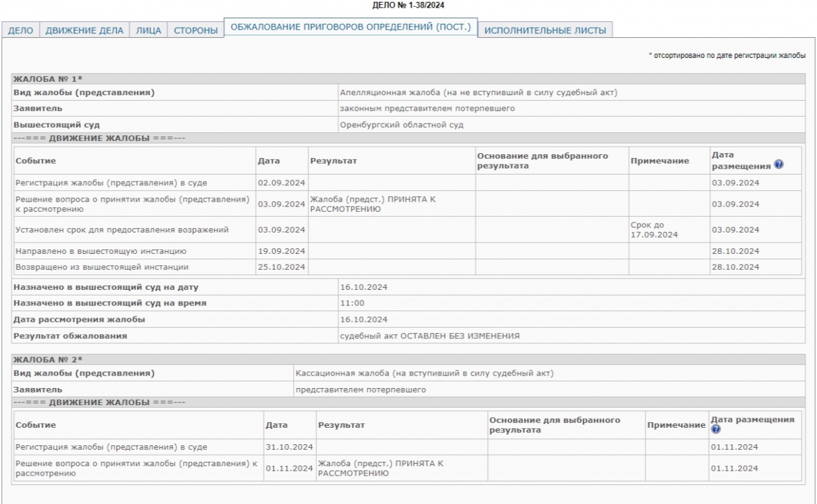Screen dimensions: 817x504
Task: Select the Возвращено из вышестоящей инстанции row
Action: pyautogui.click(x=101, y=267)
